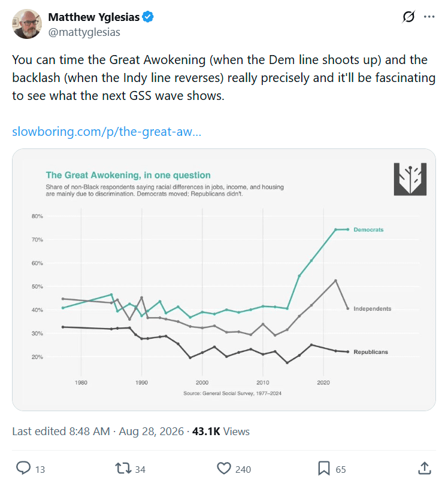448x483 pixels.
Task: Like the post with heart icon
Action: (224, 468)
